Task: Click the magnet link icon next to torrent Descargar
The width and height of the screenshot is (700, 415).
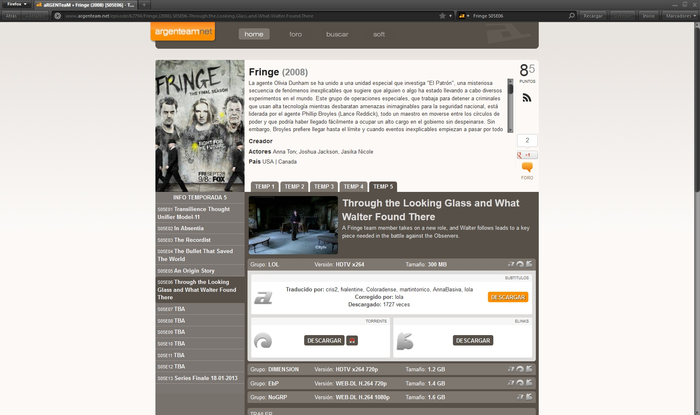Action: [352, 340]
